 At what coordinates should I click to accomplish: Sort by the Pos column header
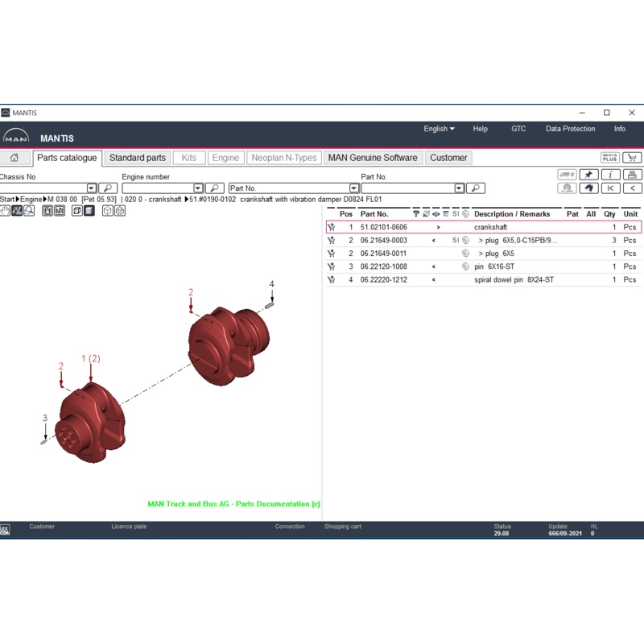346,214
